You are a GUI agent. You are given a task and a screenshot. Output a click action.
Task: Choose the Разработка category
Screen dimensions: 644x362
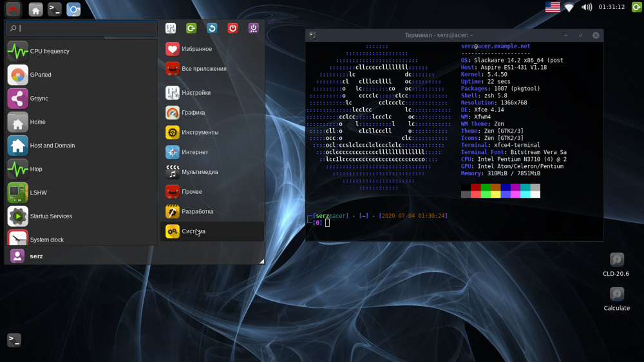(197, 211)
